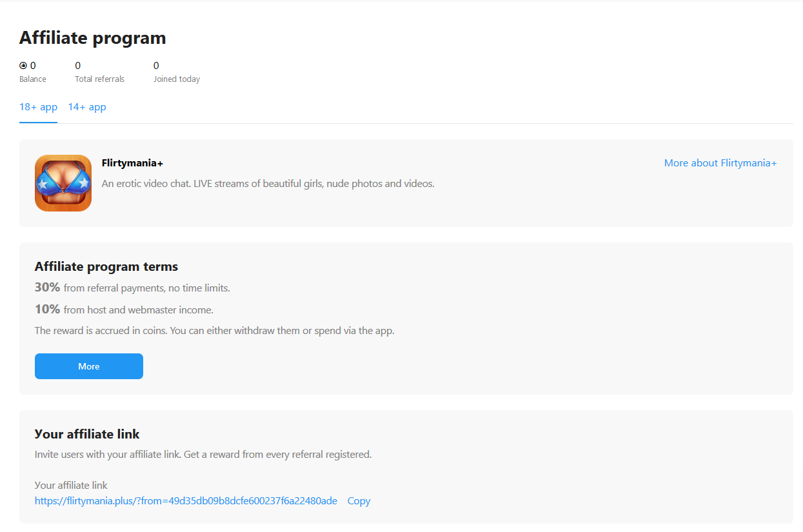Click the 10% host and webmaster line
The image size is (803, 532).
pyautogui.click(x=124, y=310)
